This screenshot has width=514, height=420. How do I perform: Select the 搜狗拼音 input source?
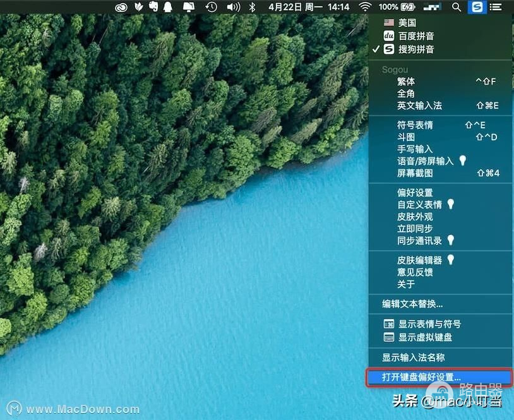[416, 49]
